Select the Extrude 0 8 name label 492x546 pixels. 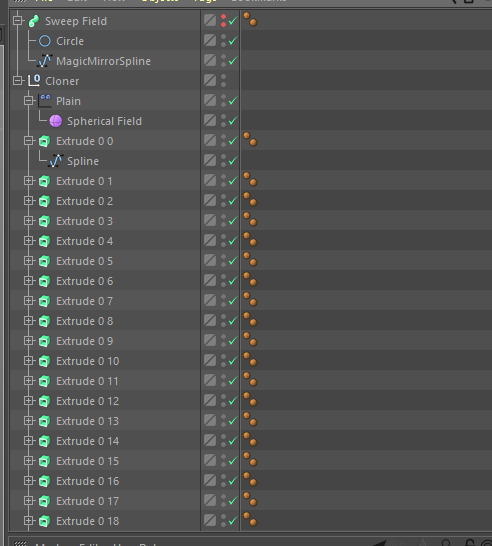(x=85, y=321)
